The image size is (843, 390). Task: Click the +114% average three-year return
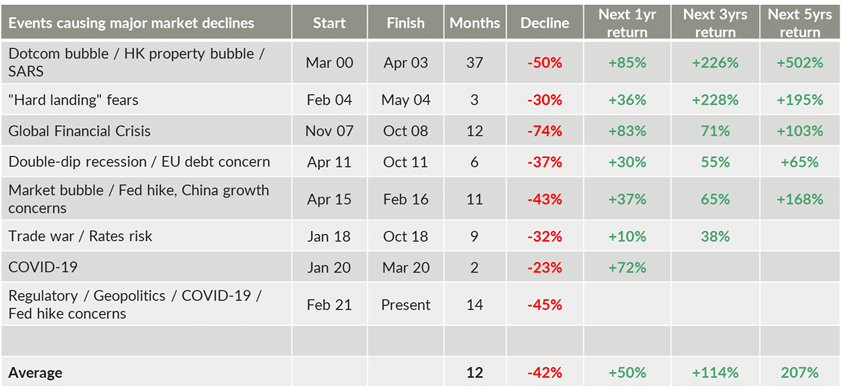[715, 372]
